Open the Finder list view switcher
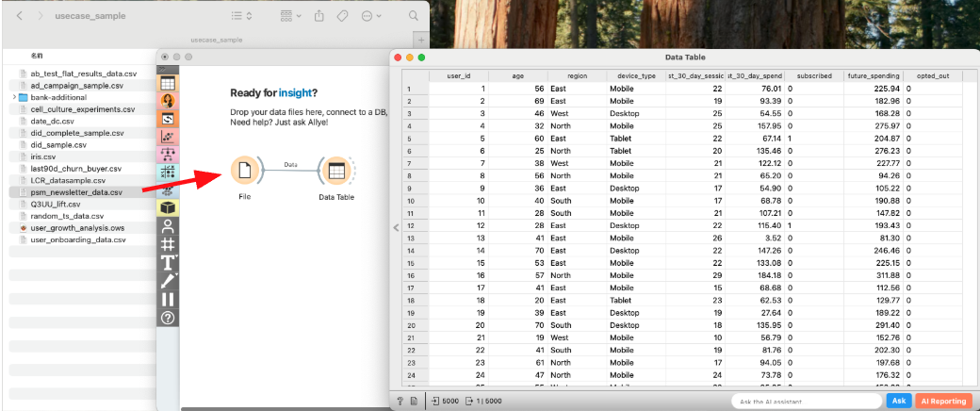Image resolution: width=980 pixels, height=411 pixels. 241,16
